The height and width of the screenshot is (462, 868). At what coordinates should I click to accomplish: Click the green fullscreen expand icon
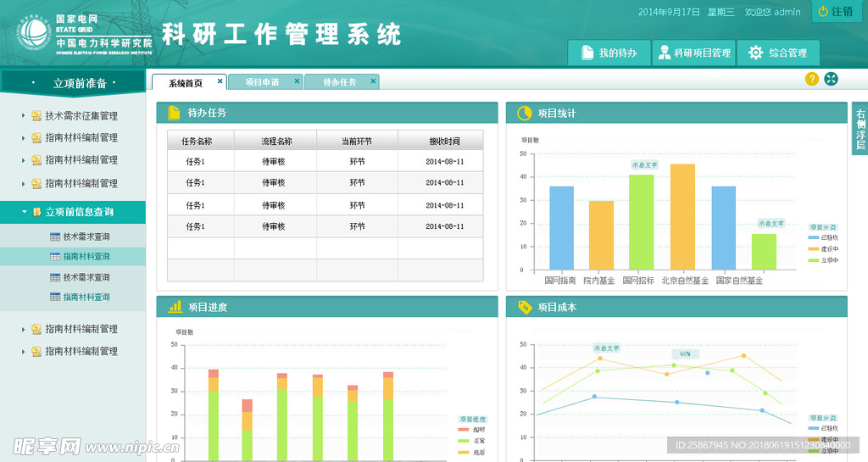tap(831, 79)
